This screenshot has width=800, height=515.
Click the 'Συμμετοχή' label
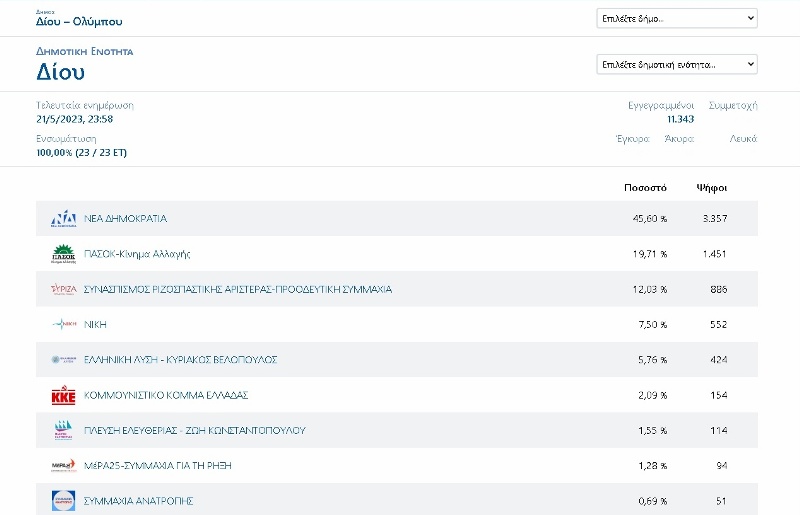click(733, 106)
